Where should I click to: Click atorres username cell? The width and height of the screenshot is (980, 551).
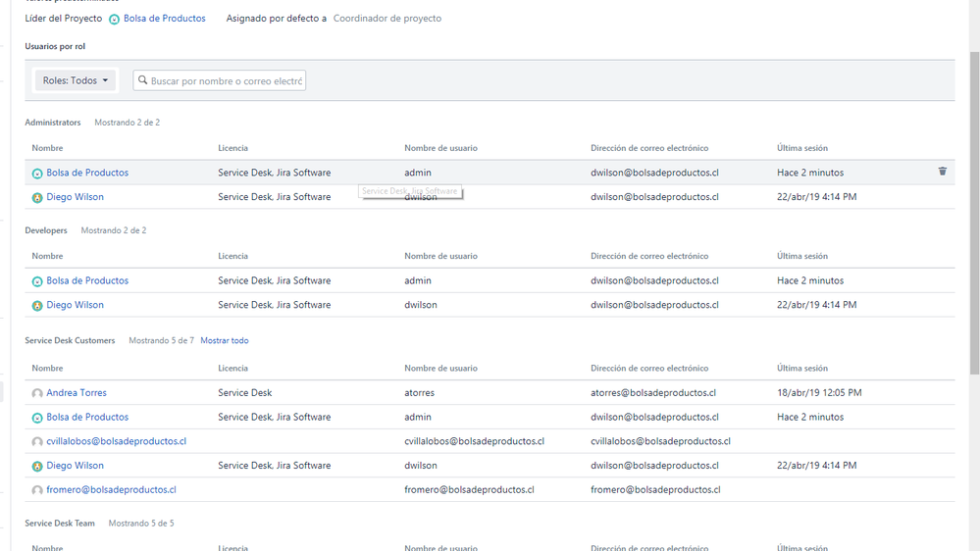[420, 392]
